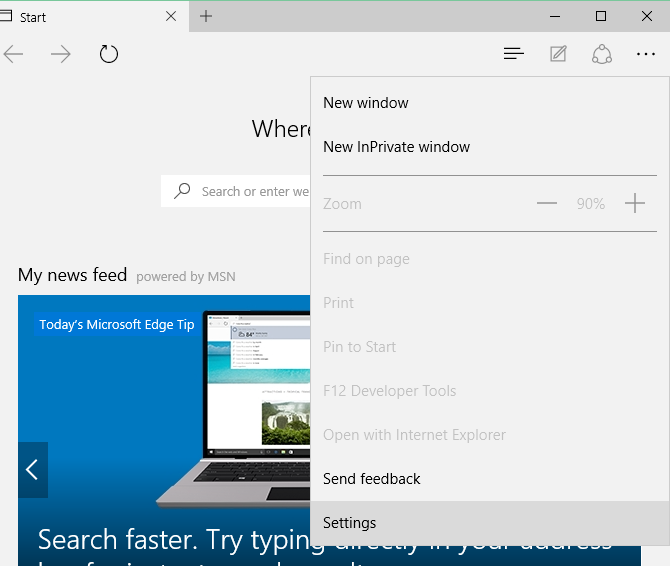Click the 90% zoom value

click(x=591, y=204)
